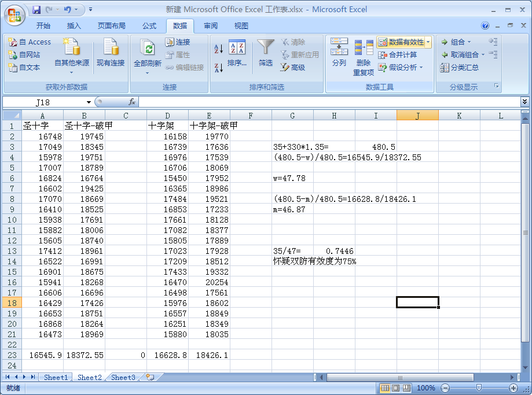Click the Office button orb

(x=15, y=15)
